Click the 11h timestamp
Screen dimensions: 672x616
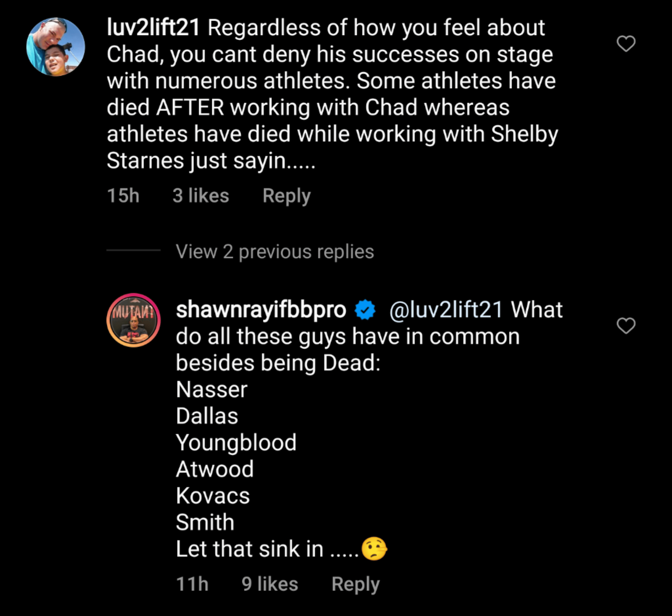[192, 584]
